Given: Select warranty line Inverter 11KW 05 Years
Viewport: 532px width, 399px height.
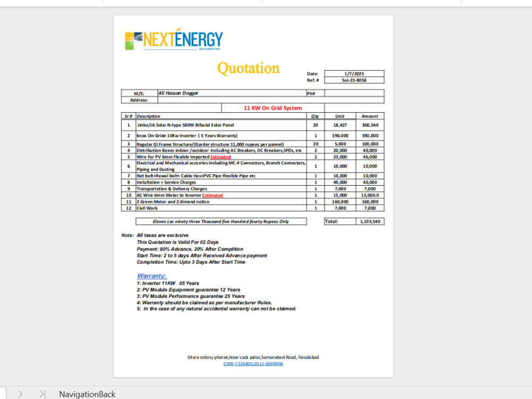Looking at the screenshot, I should [x=168, y=283].
